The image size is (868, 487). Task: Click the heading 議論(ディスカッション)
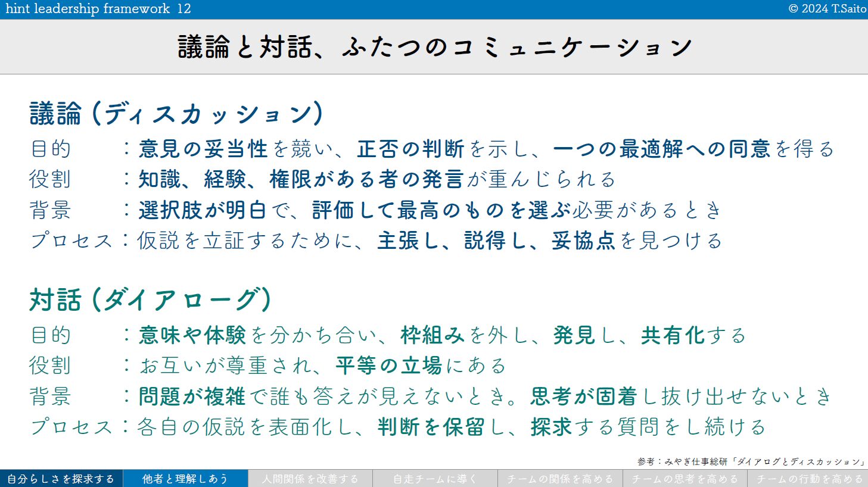pos(176,113)
